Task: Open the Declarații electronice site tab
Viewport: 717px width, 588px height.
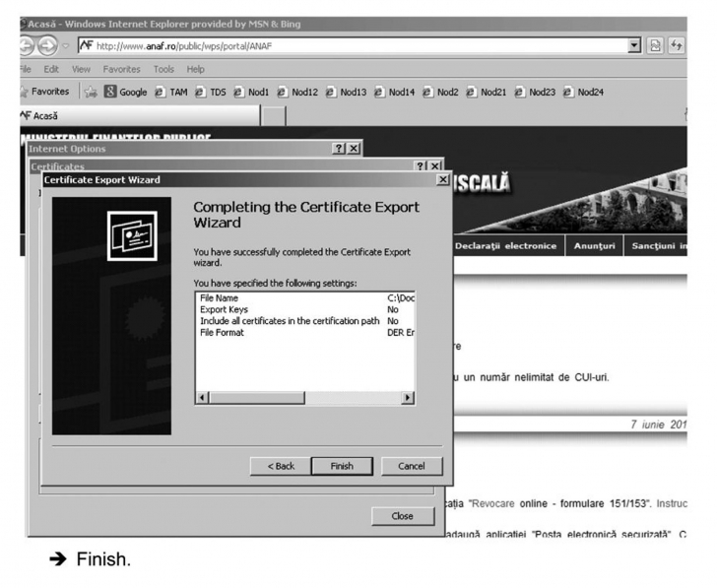Action: tap(506, 246)
